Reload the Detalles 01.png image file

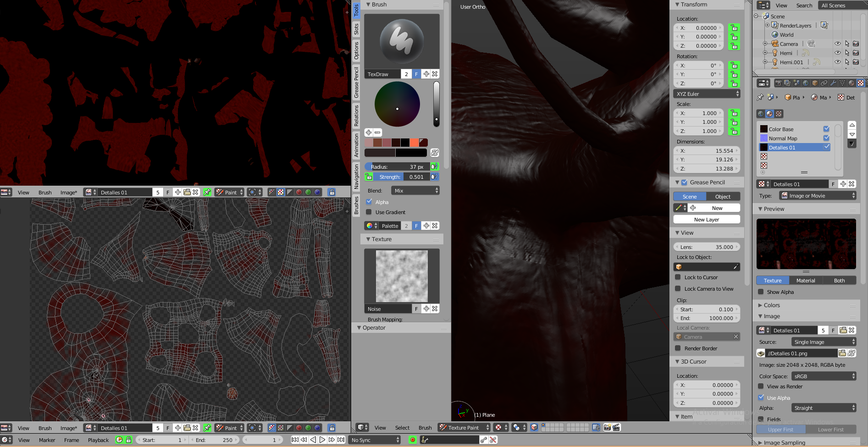(851, 353)
